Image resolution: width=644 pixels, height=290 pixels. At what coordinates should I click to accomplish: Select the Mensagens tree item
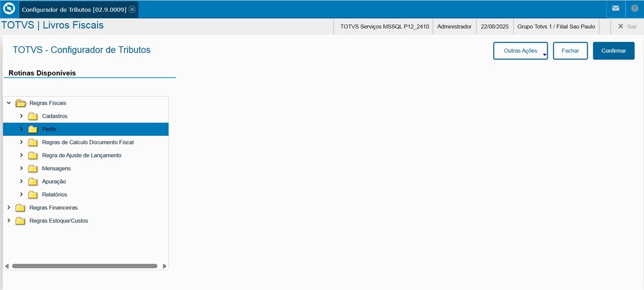tap(56, 169)
